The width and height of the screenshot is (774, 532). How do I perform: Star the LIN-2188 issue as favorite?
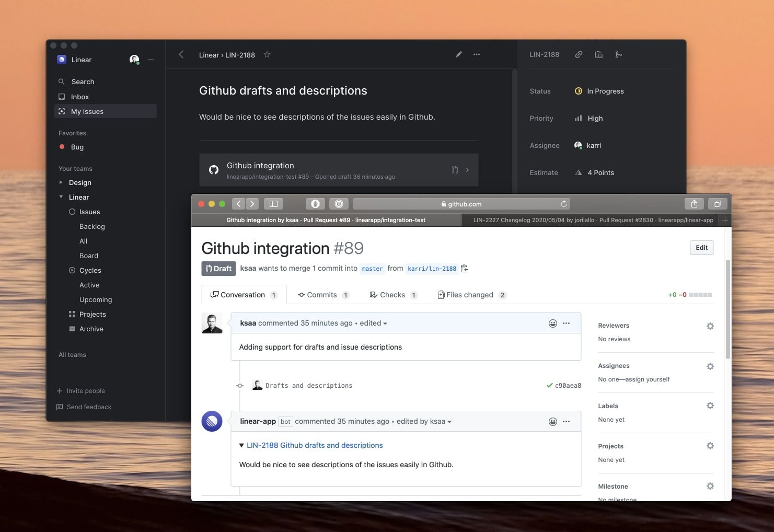(267, 54)
